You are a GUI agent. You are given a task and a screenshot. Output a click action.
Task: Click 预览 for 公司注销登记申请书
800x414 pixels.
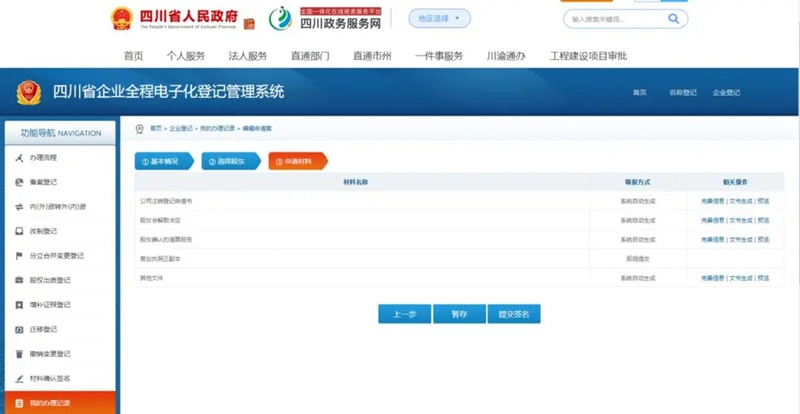(763, 201)
